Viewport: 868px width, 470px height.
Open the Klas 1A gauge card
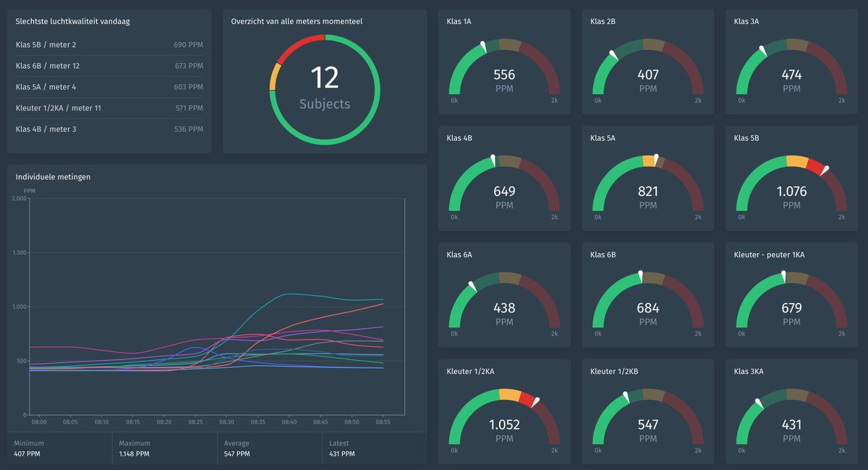(504, 61)
